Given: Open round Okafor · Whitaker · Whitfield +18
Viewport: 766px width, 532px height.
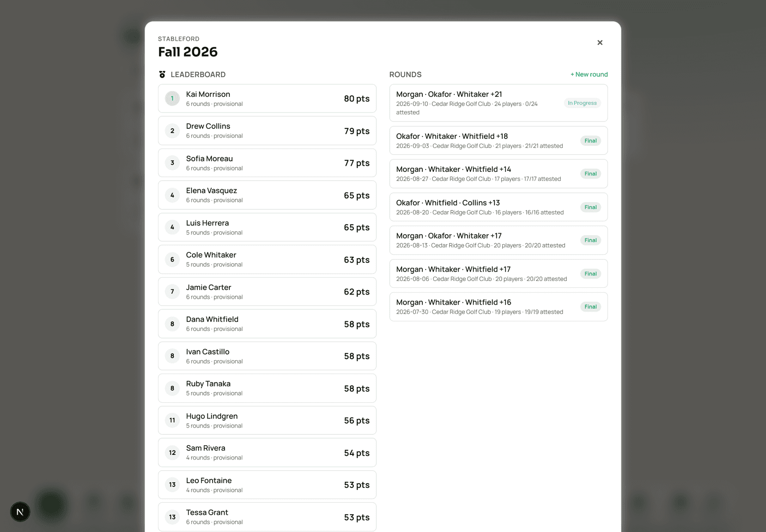Looking at the screenshot, I should pyautogui.click(x=498, y=141).
